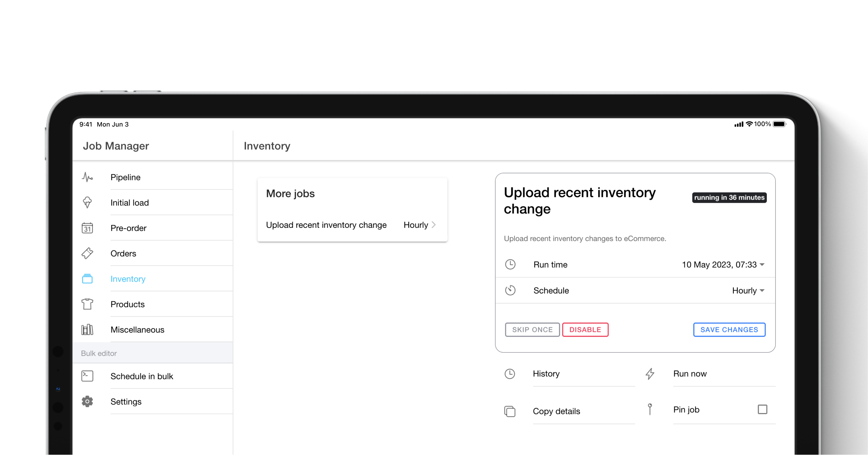The height and width of the screenshot is (455, 868).
Task: Click 'Mon Jun 3' date in status bar
Action: point(113,124)
